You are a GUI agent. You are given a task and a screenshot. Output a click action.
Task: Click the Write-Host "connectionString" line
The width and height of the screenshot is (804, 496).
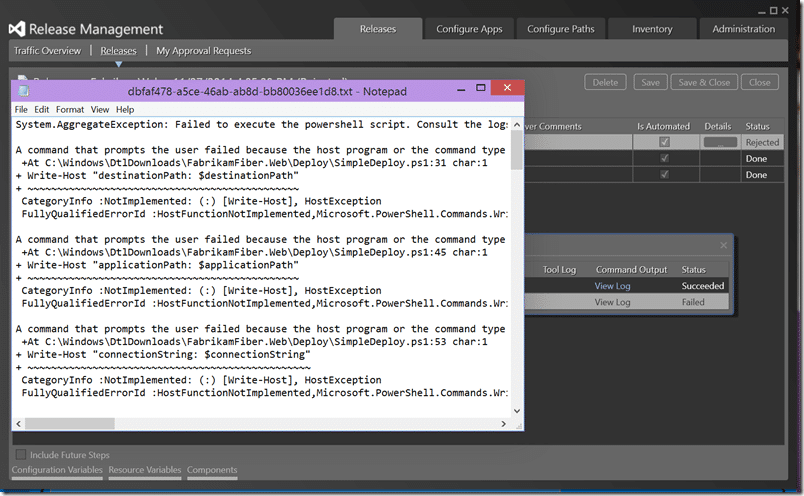163,354
